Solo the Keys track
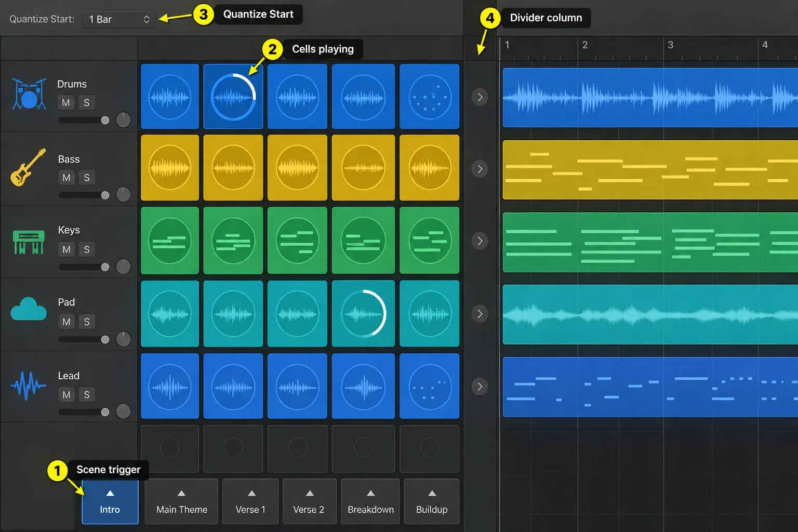798x532 pixels. [x=87, y=249]
